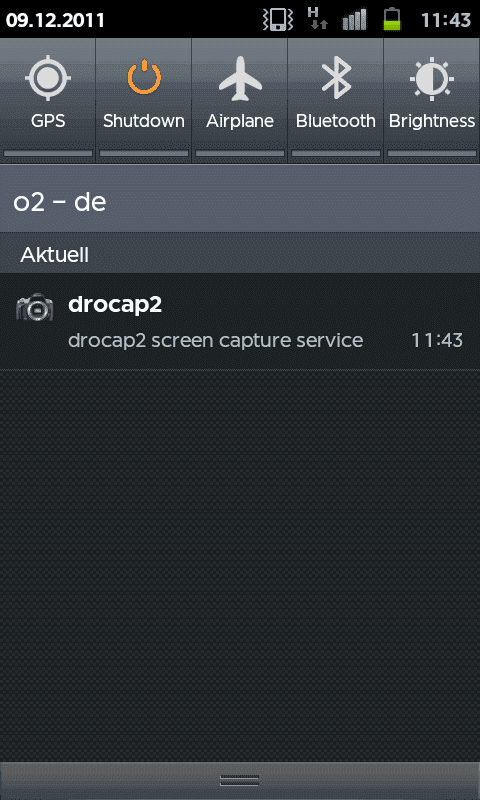Image resolution: width=480 pixels, height=800 pixels.
Task: Tap the Aktuell section header
Action: [55, 255]
